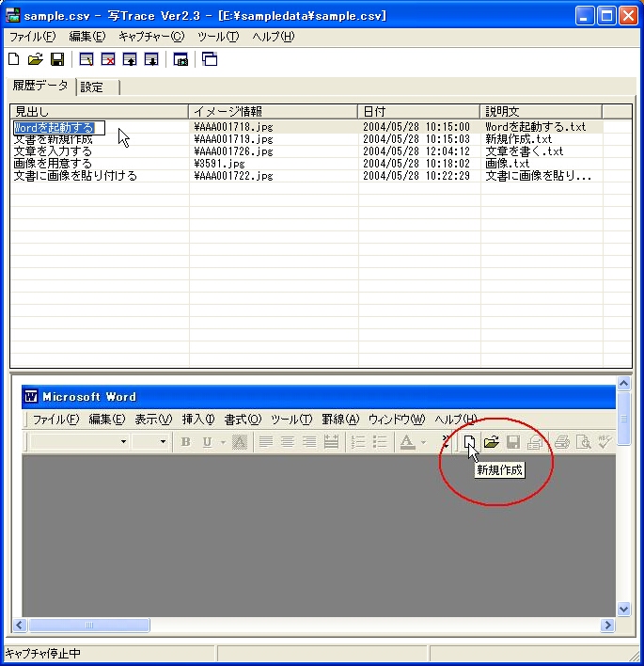Click the Wordを起動する.txt description cell
This screenshot has height=666, width=644.
tap(535, 127)
